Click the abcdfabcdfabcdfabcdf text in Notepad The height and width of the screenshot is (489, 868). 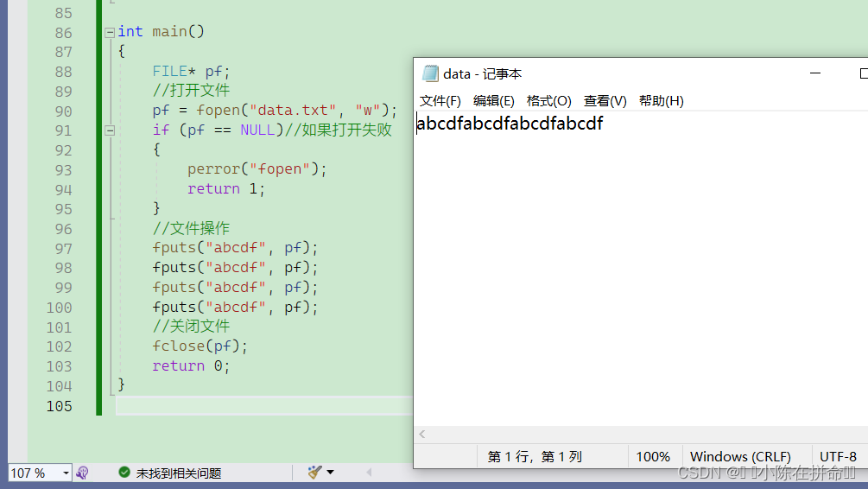(510, 123)
